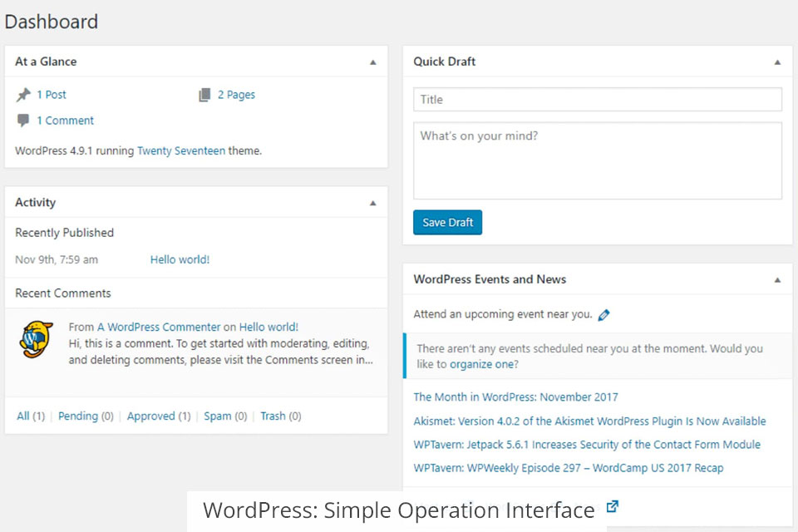Collapse the Activity panel

point(372,203)
